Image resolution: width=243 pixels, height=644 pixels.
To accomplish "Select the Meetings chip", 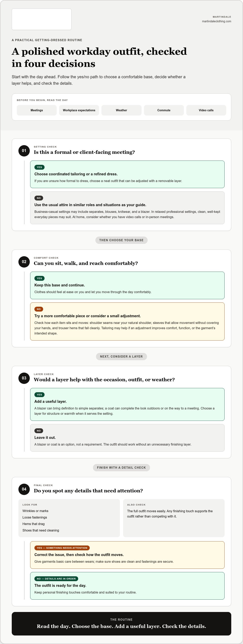I will 37,110.
